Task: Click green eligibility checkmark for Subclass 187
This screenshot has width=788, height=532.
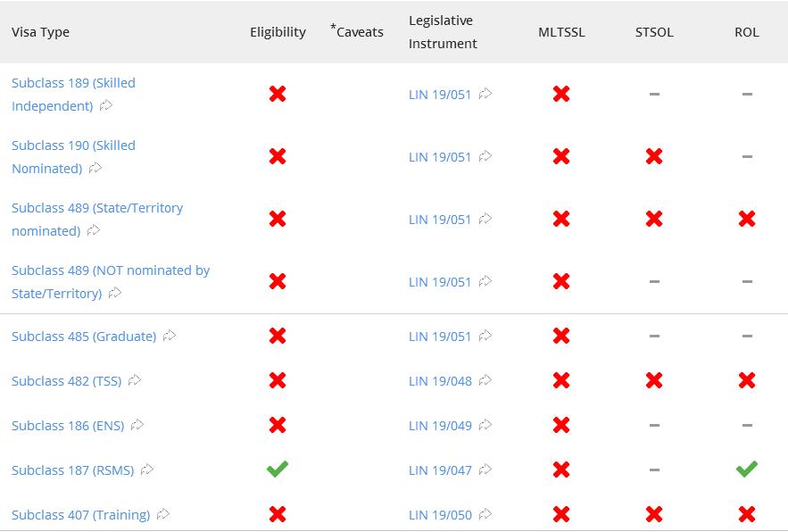Action: coord(278,469)
